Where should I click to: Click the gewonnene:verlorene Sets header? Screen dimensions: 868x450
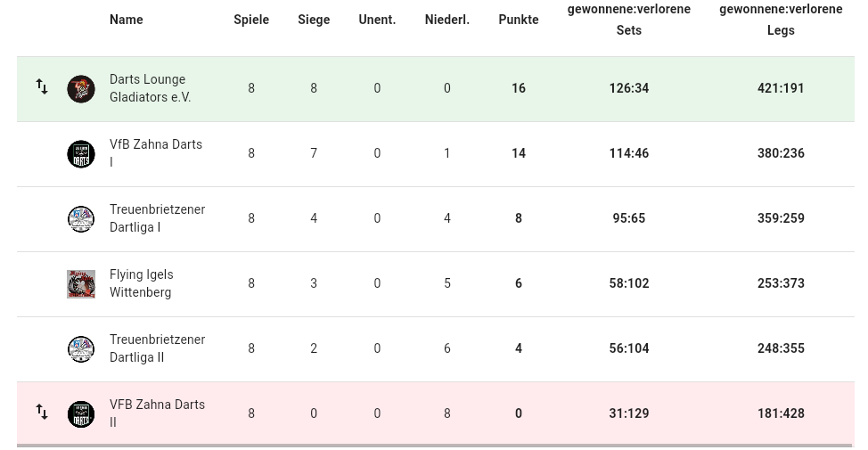click(x=629, y=20)
